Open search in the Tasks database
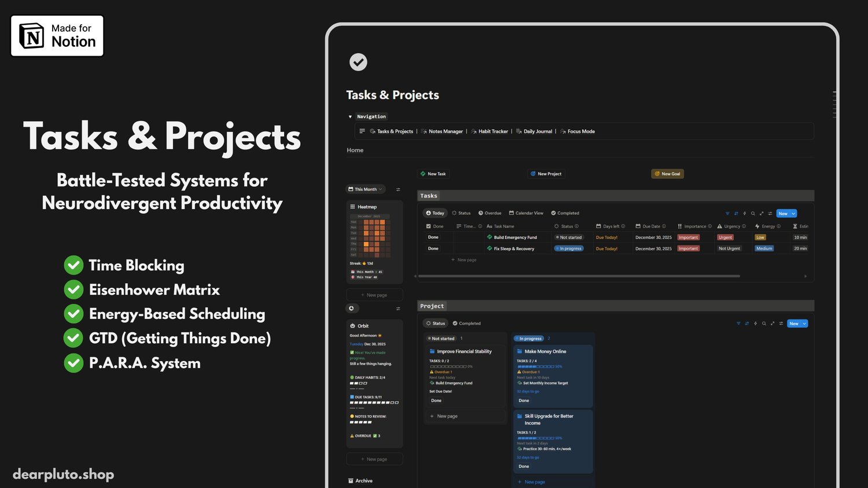This screenshot has height=488, width=868. click(x=753, y=214)
